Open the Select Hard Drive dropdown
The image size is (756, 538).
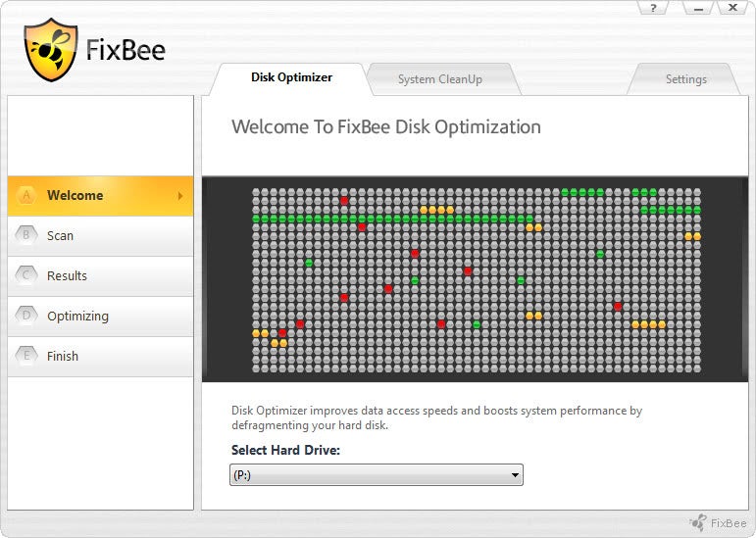point(376,475)
